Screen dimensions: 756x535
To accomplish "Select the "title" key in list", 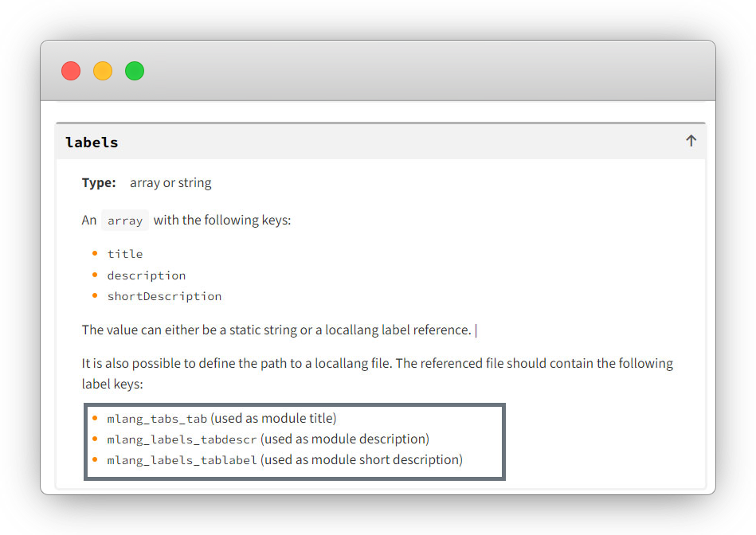I will (x=125, y=254).
